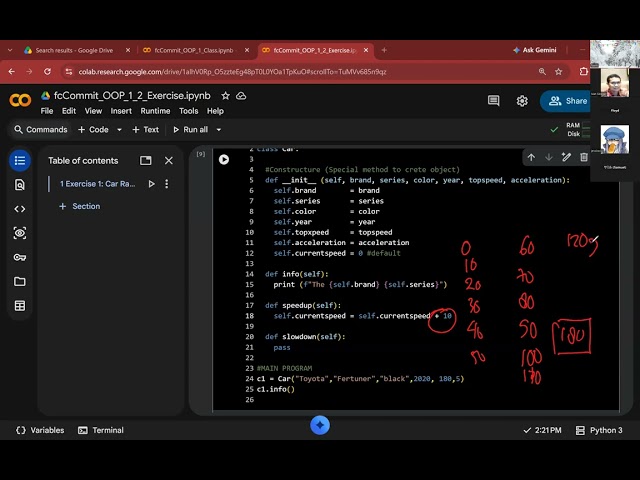Open the Commands palette

(40, 130)
